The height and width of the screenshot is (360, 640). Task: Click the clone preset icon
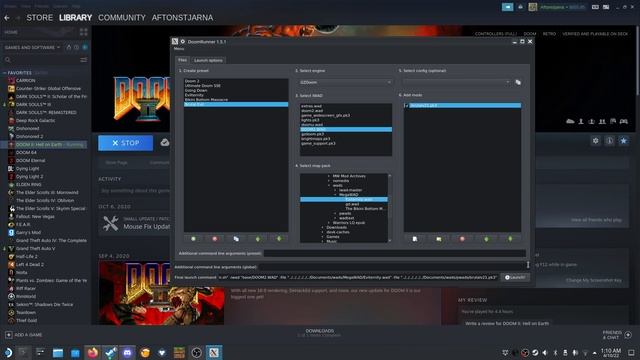click(x=236, y=239)
